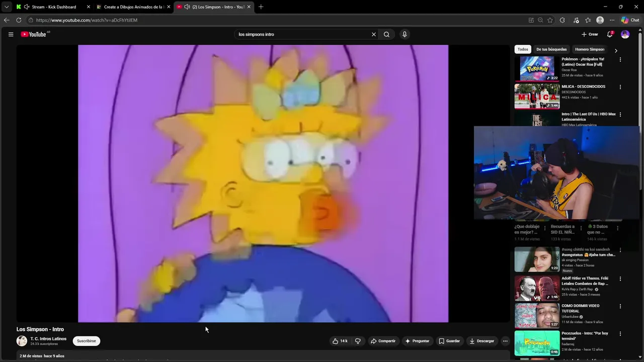644x362 pixels.
Task: Open options for Adolf Hitler vs Thanos
Action: [620, 279]
